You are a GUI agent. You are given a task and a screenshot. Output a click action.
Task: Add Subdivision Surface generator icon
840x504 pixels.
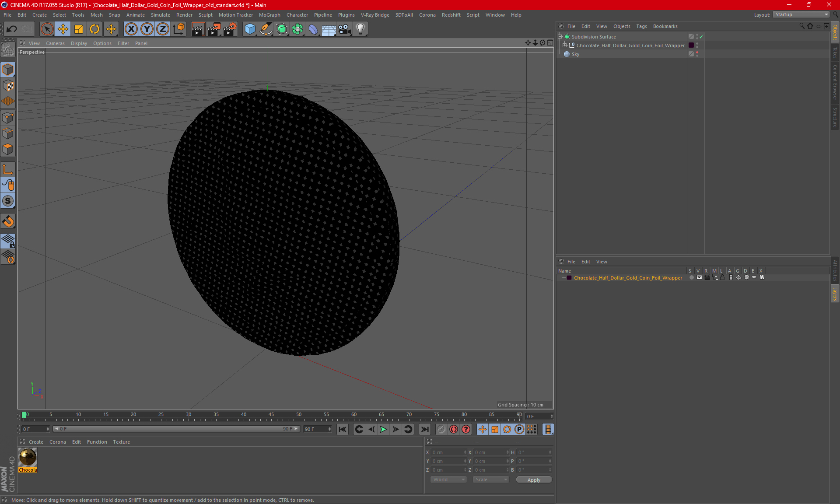(282, 29)
